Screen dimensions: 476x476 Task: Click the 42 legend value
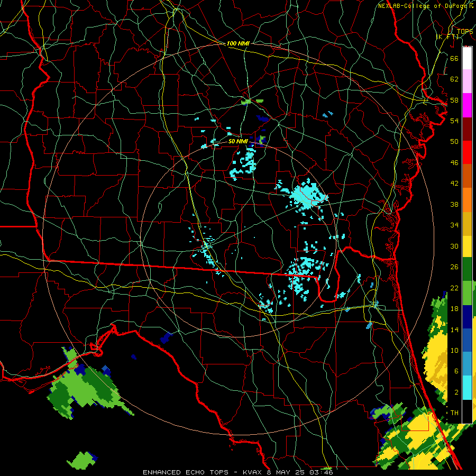click(454, 184)
